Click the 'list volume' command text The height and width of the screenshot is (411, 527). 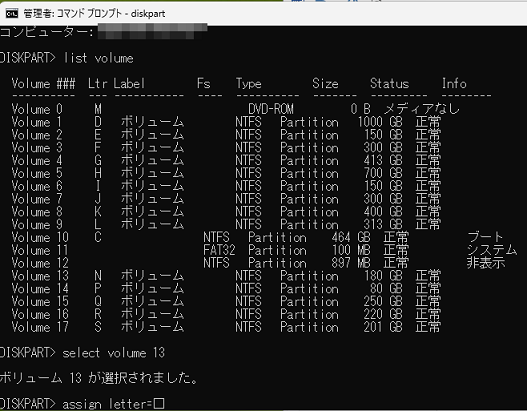[99, 58]
